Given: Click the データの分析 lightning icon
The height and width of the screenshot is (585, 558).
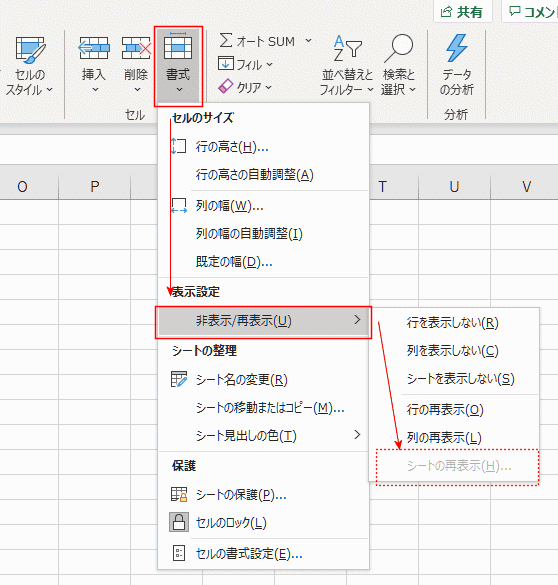Looking at the screenshot, I should click(x=457, y=49).
